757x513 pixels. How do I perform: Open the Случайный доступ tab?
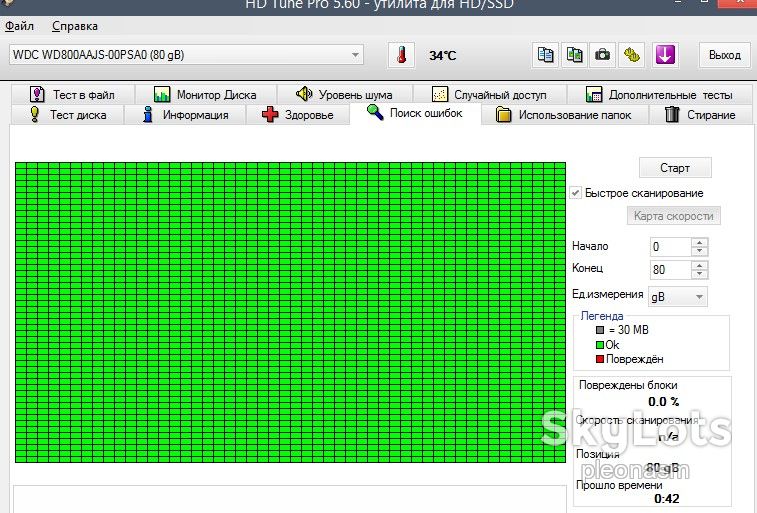pos(490,94)
